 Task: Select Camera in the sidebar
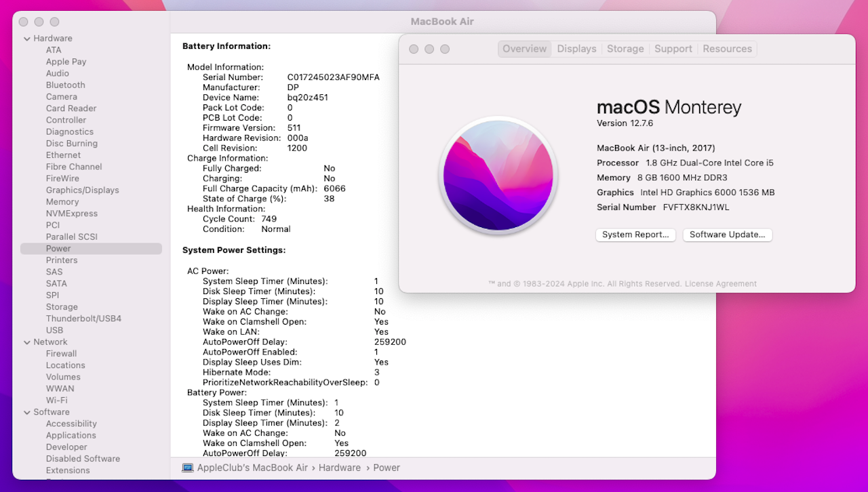point(62,97)
